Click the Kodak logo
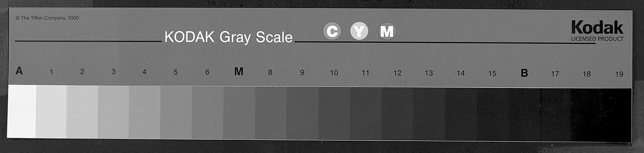 click(x=597, y=28)
